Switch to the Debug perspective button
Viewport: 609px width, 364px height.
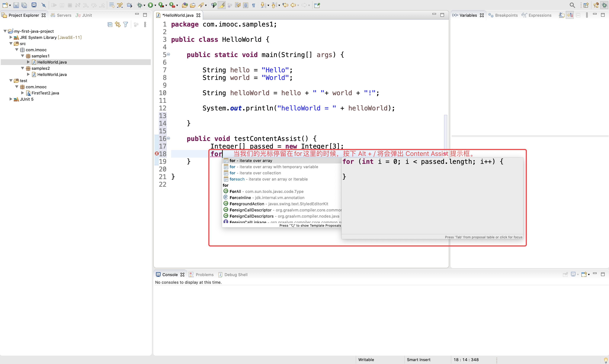pos(605,5)
